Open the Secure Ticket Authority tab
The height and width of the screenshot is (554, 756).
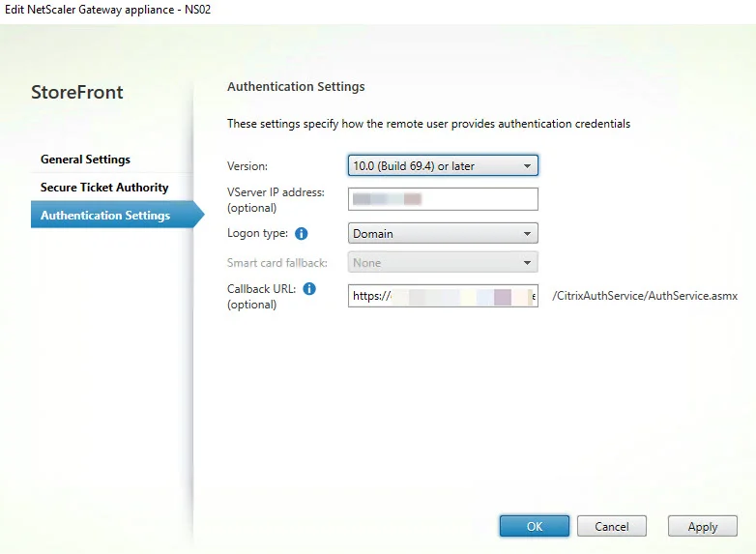click(104, 187)
